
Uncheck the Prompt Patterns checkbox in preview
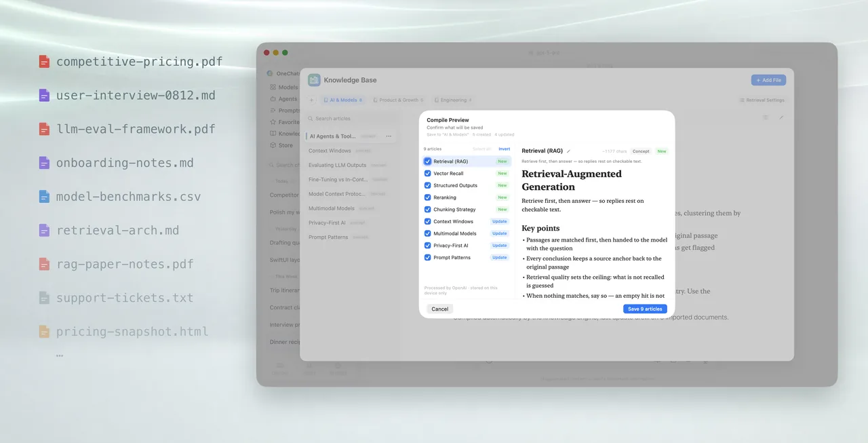tap(428, 258)
